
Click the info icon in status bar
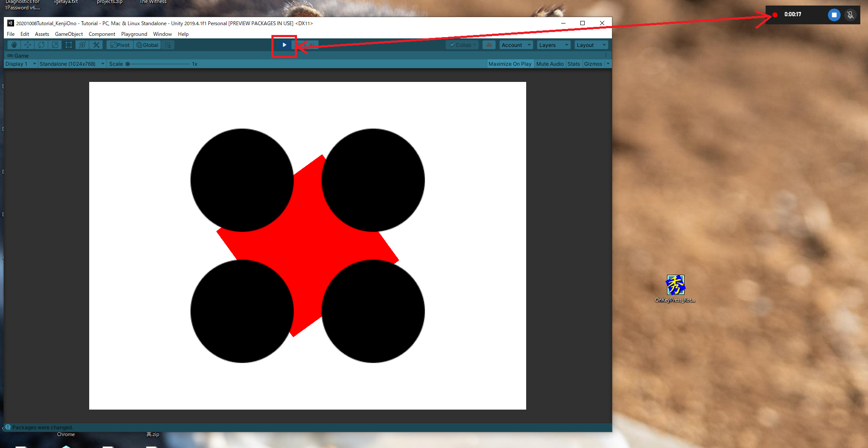(8, 427)
